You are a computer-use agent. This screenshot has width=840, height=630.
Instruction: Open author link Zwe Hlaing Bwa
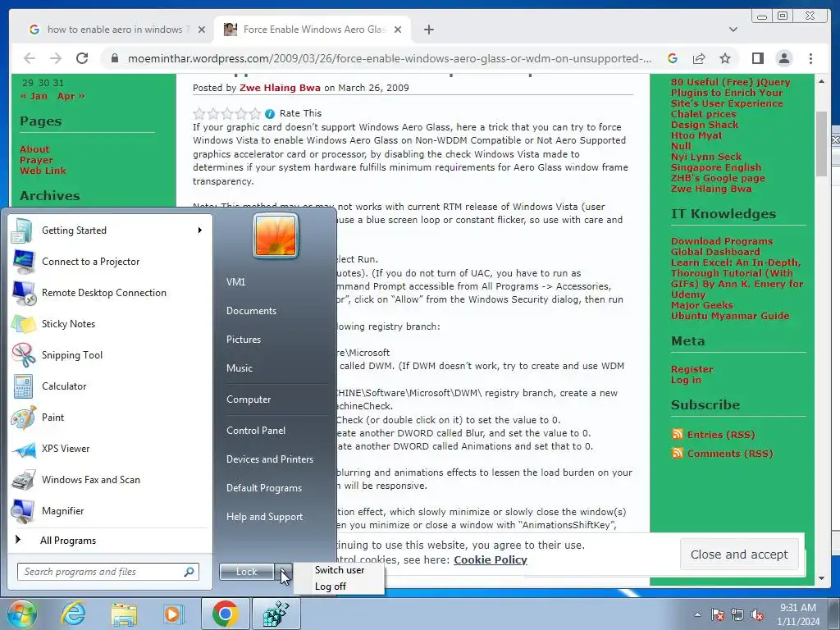point(280,88)
